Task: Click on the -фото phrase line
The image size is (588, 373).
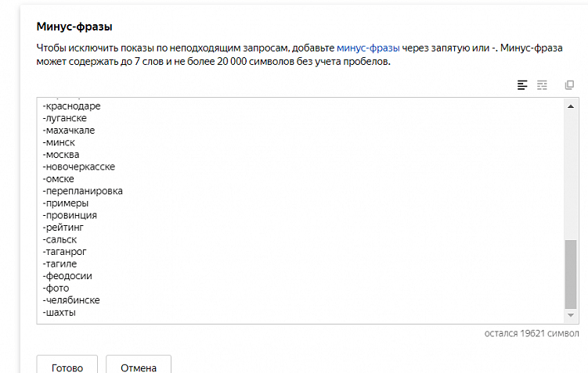Action: click(57, 289)
